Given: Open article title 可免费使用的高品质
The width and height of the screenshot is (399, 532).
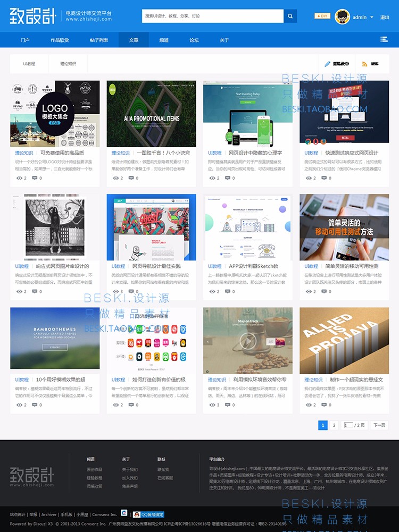Looking at the screenshot, I should (62, 153).
